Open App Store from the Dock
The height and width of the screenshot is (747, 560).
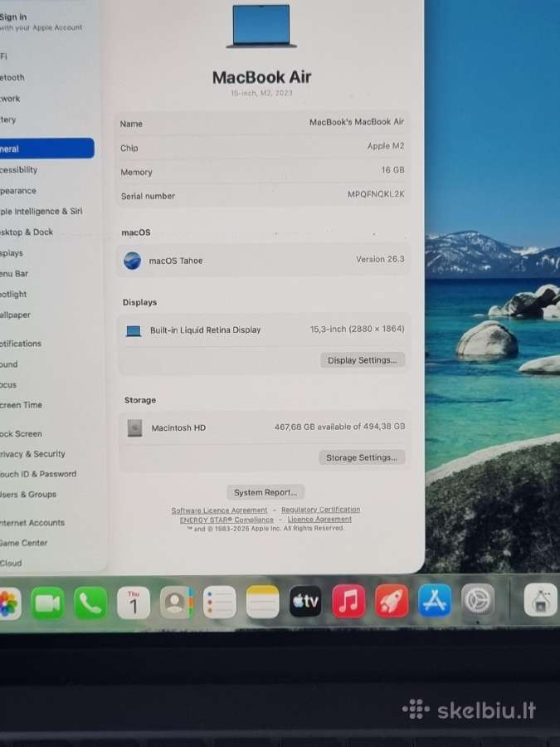(434, 600)
